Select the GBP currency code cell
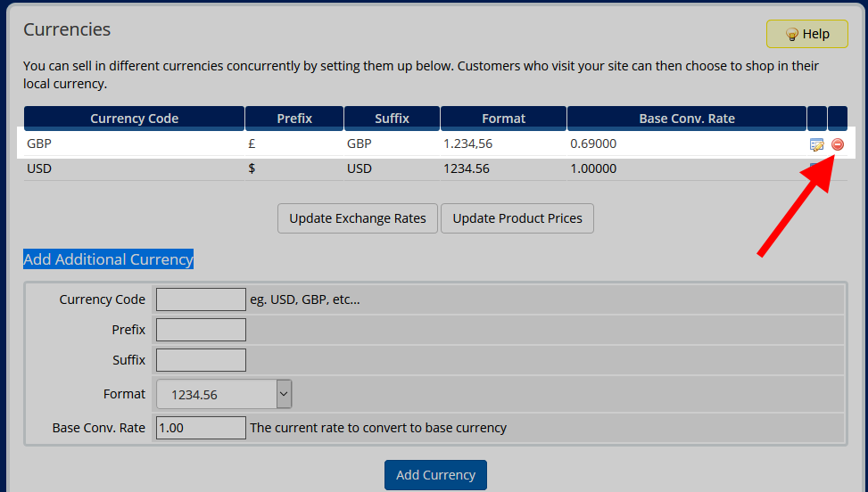 pyautogui.click(x=40, y=143)
